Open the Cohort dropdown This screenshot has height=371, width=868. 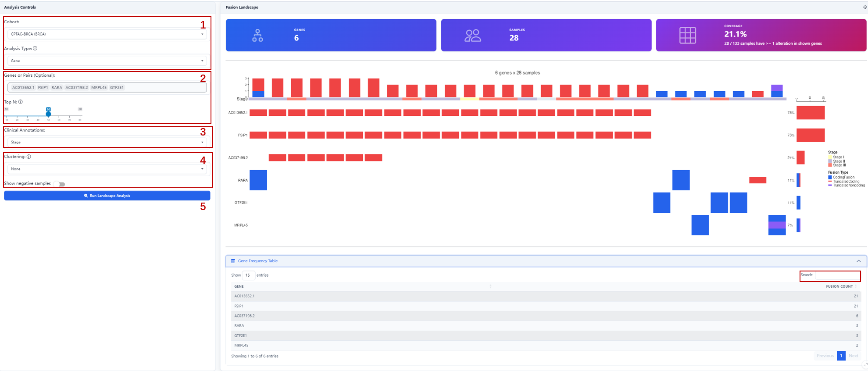point(107,34)
